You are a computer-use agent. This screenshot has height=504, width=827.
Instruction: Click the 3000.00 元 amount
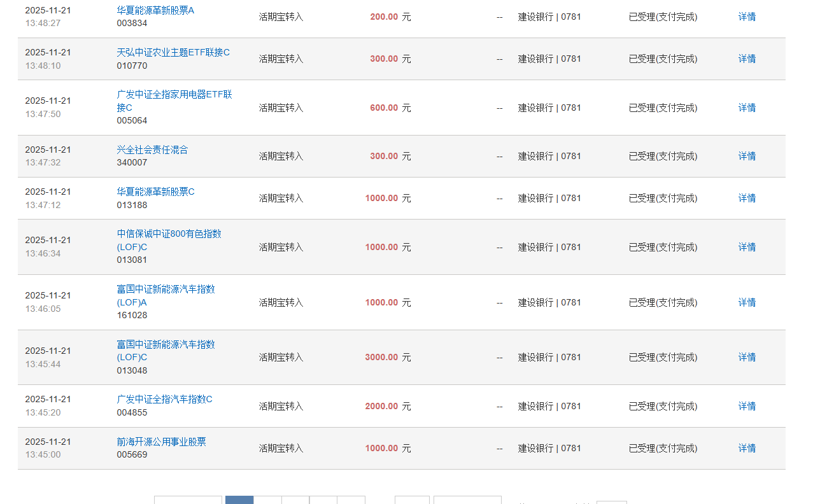[x=388, y=357]
